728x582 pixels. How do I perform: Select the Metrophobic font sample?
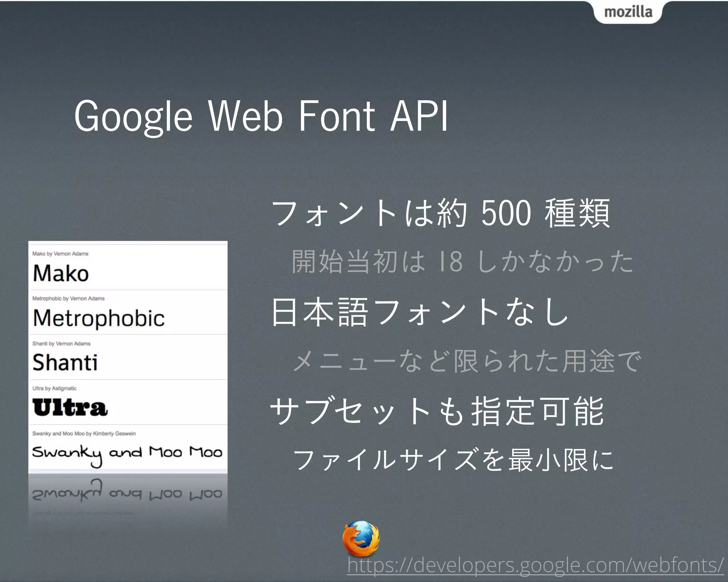click(98, 318)
